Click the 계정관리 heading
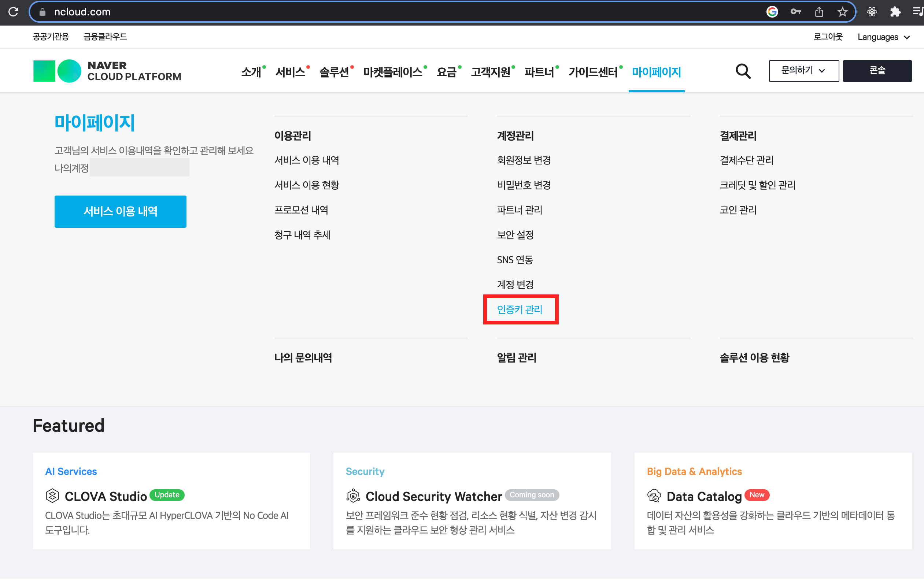Image resolution: width=924 pixels, height=583 pixels. [x=515, y=135]
